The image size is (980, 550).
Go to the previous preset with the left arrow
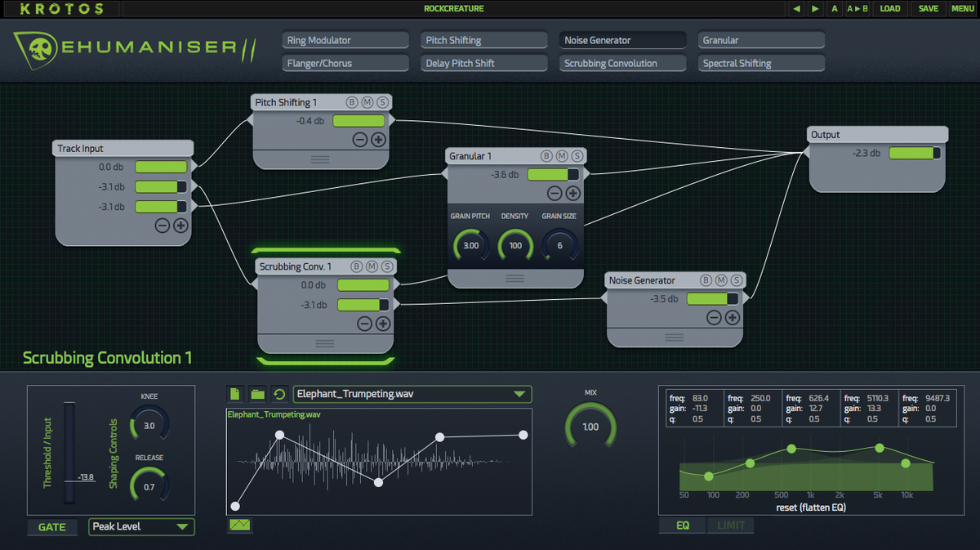(797, 9)
